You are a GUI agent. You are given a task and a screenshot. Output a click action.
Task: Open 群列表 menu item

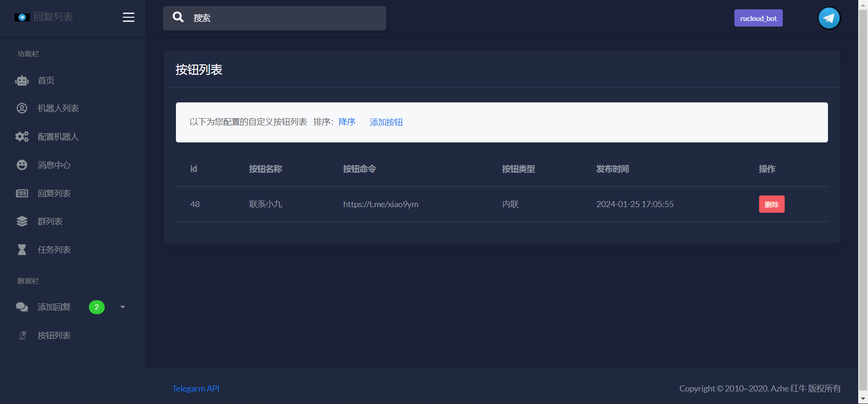point(50,222)
